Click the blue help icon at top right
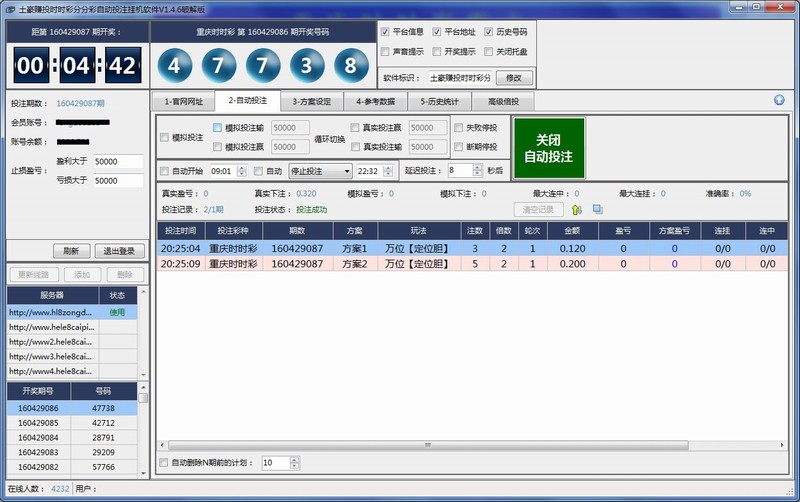The width and height of the screenshot is (800, 502). tap(779, 100)
